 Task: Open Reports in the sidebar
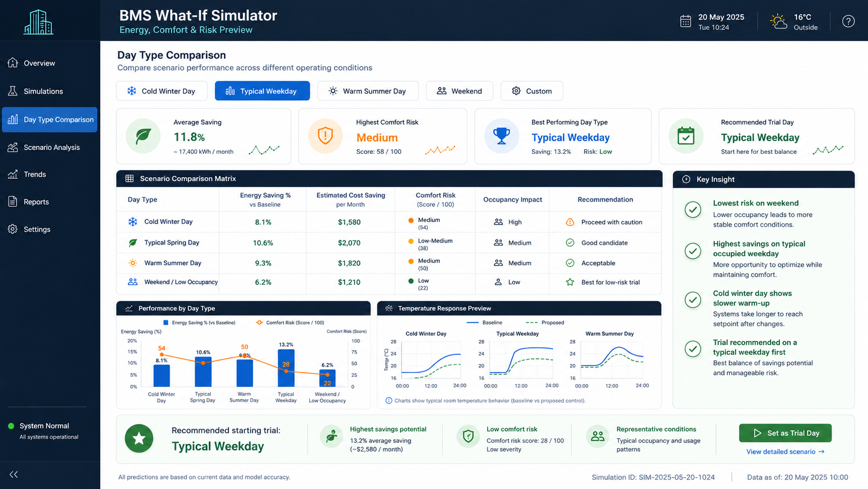tap(50, 202)
